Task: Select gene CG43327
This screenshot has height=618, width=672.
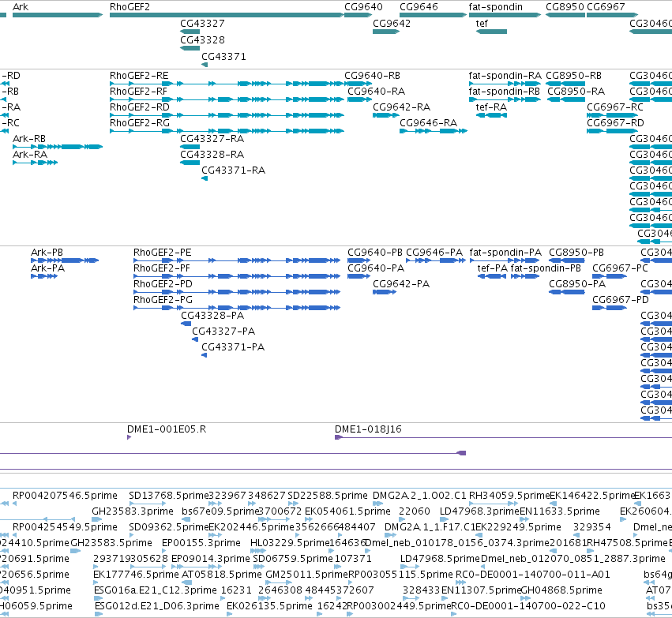Action: pyautogui.click(x=190, y=32)
